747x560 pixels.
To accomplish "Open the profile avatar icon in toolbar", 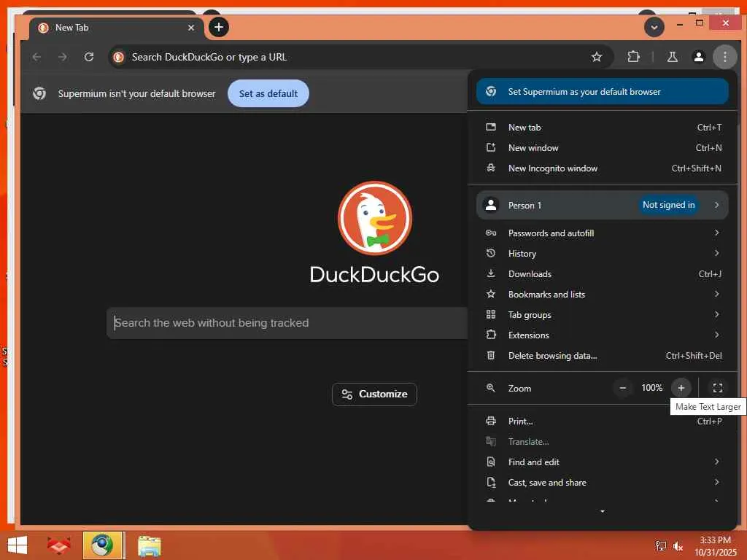I will (x=698, y=57).
